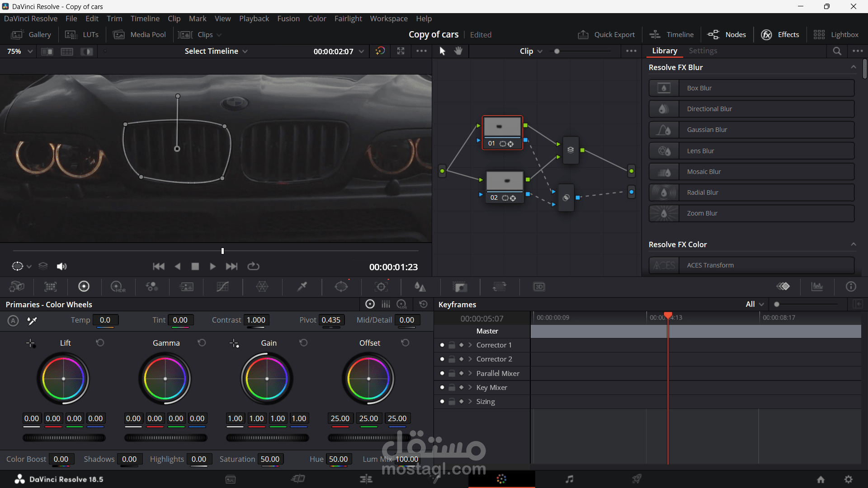
Task: Select the Qualifier eyedropper icon
Action: (x=302, y=287)
